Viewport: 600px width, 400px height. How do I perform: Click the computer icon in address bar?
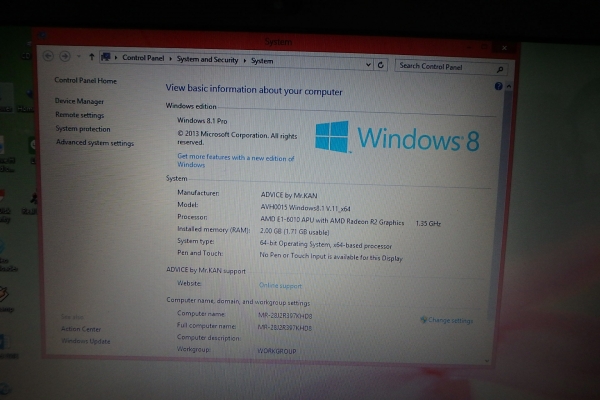106,57
